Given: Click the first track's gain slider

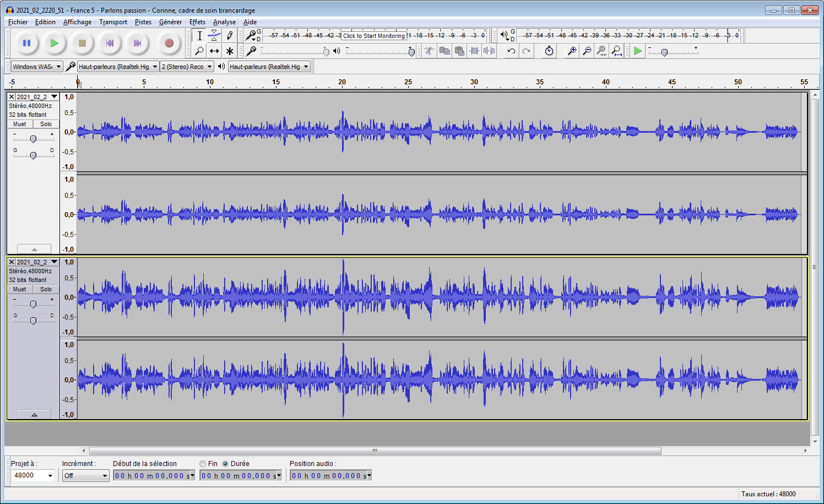Looking at the screenshot, I should (33, 139).
